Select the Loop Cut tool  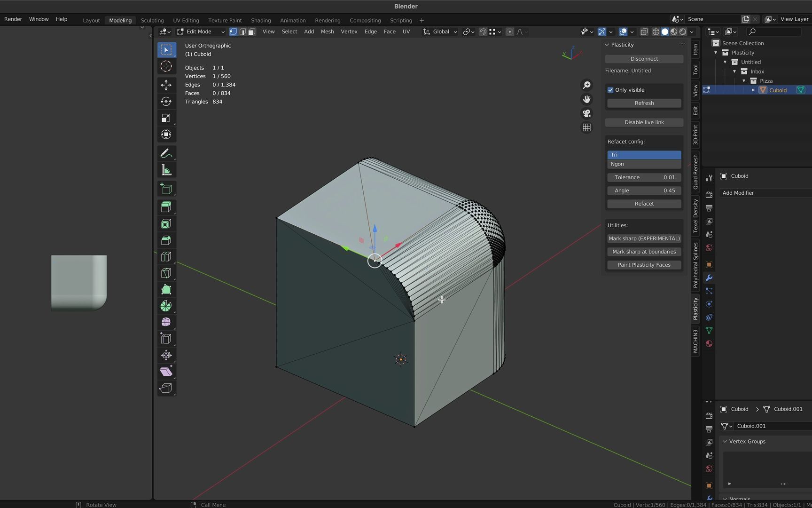166,257
